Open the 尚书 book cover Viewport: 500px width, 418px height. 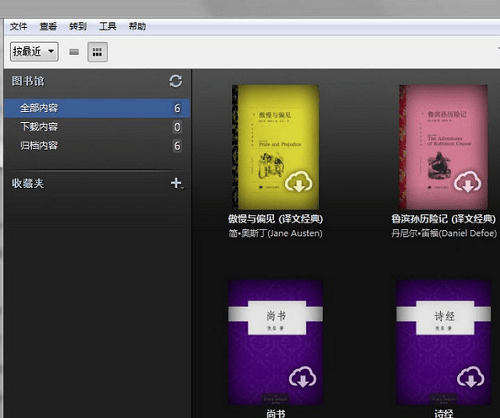pyautogui.click(x=275, y=343)
